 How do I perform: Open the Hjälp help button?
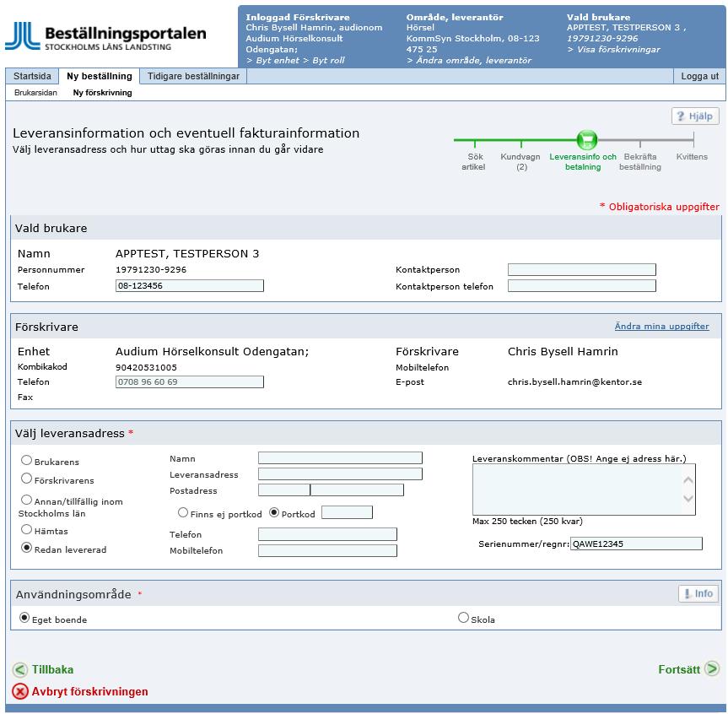[x=695, y=116]
